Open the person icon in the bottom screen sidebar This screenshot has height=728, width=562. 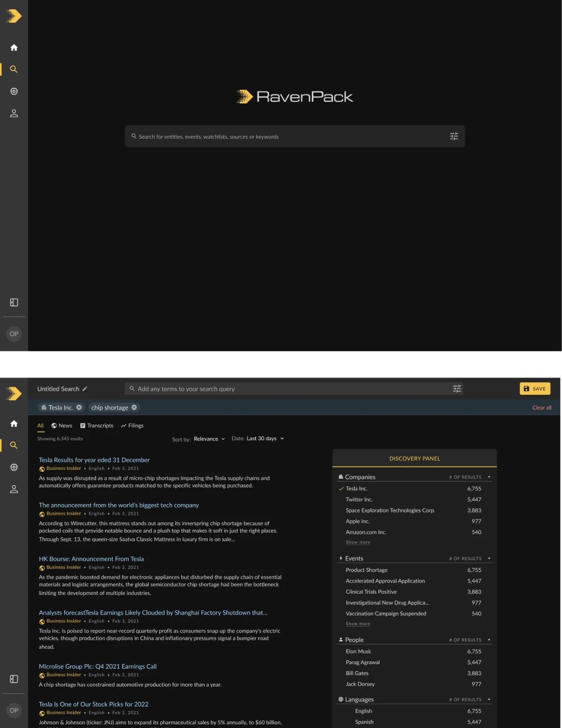click(x=14, y=489)
